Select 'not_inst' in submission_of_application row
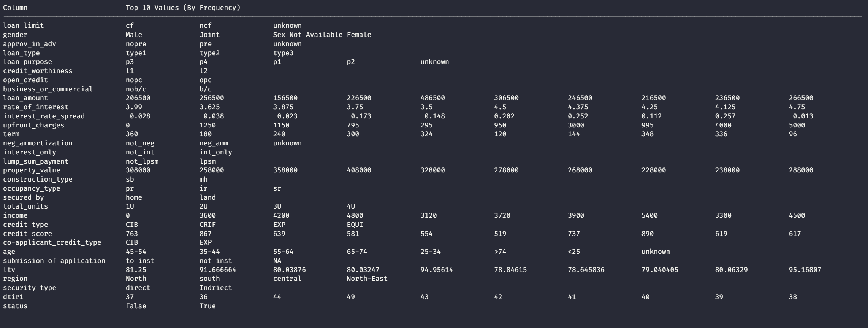Image resolution: width=868 pixels, height=328 pixels. pos(216,261)
